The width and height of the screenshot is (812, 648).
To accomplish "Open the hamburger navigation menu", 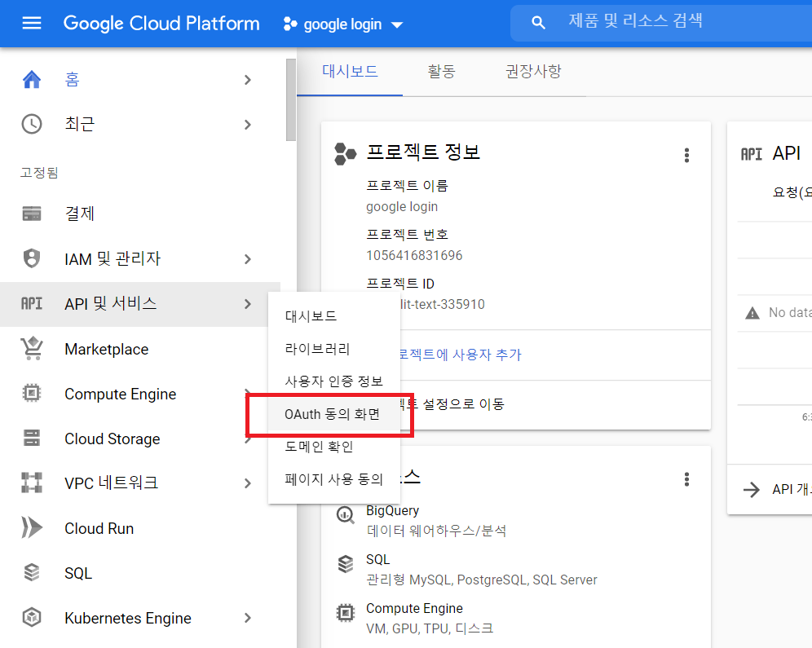I will coord(32,23).
